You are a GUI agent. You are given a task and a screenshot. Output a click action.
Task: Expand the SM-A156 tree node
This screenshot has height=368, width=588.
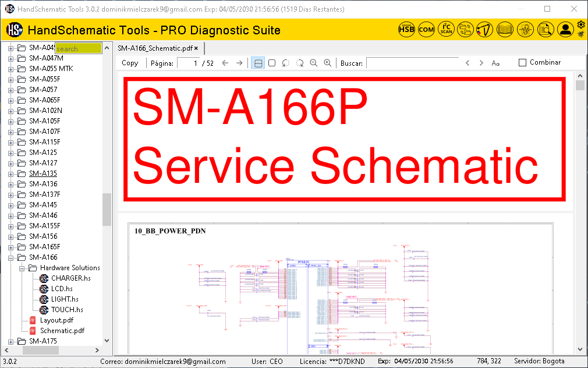tap(11, 237)
